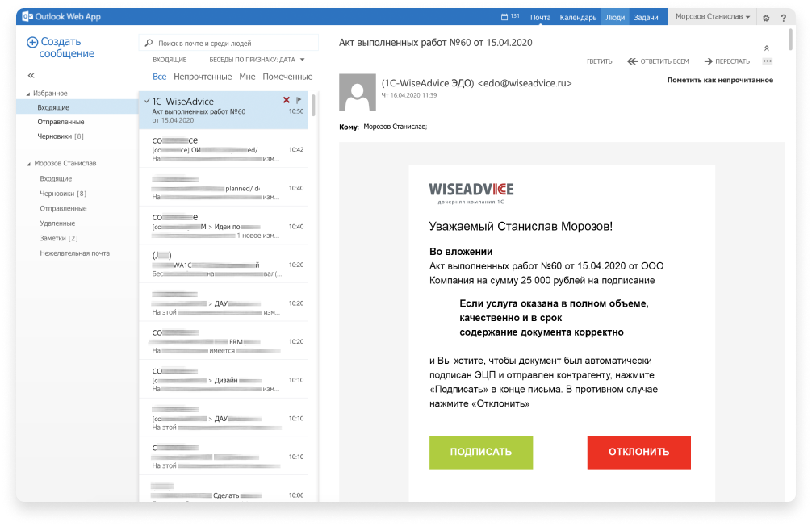
Task: Click the sender address edo@wiseadvice.ru
Action: click(525, 83)
